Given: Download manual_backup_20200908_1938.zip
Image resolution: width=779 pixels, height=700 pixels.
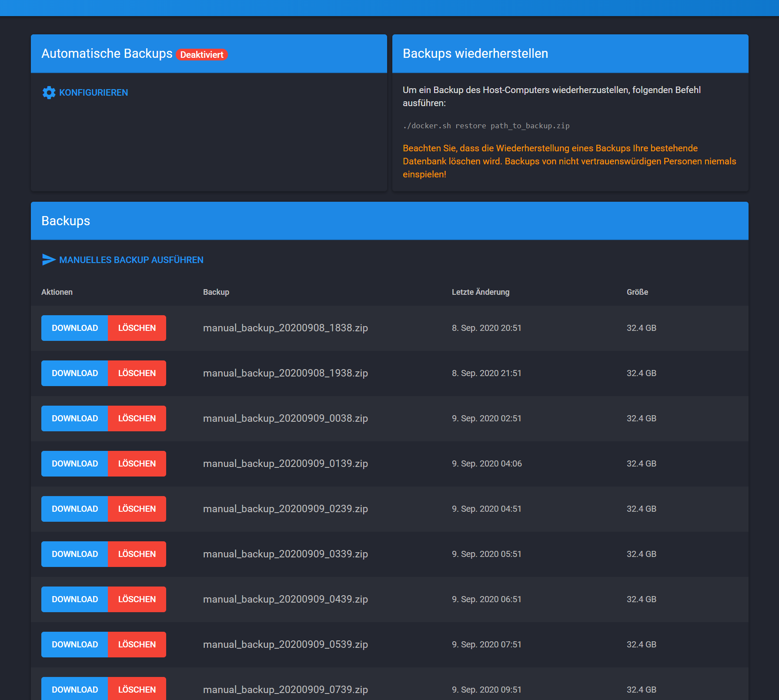Looking at the screenshot, I should coord(75,373).
